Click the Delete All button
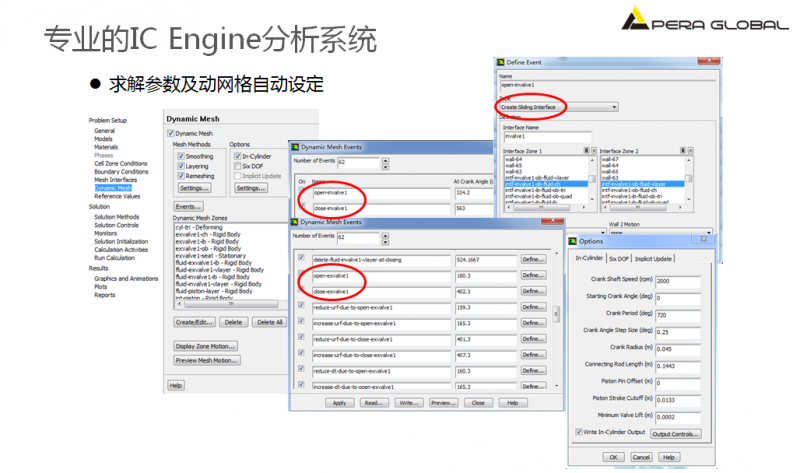 tap(269, 322)
